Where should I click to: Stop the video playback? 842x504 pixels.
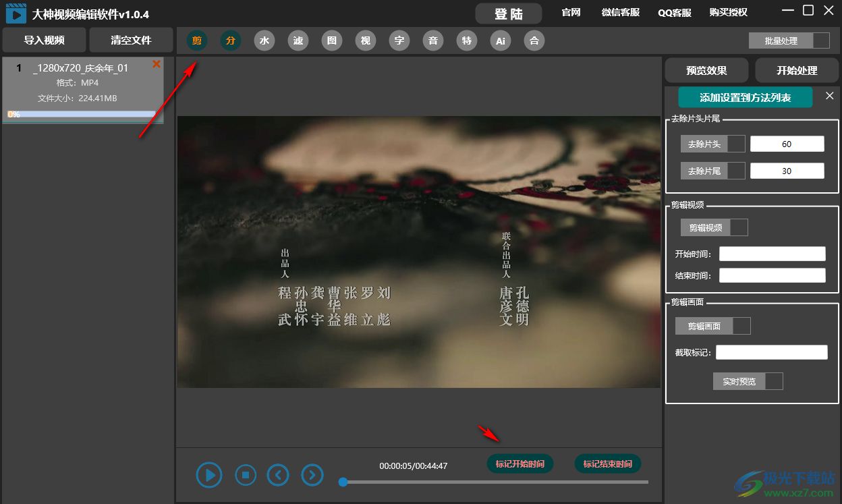tap(246, 475)
